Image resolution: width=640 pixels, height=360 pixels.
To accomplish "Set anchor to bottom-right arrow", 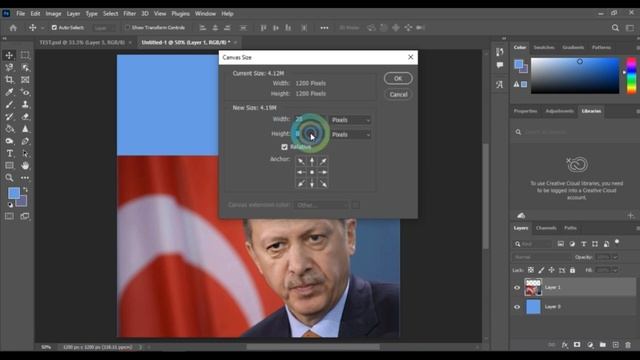I will (323, 184).
